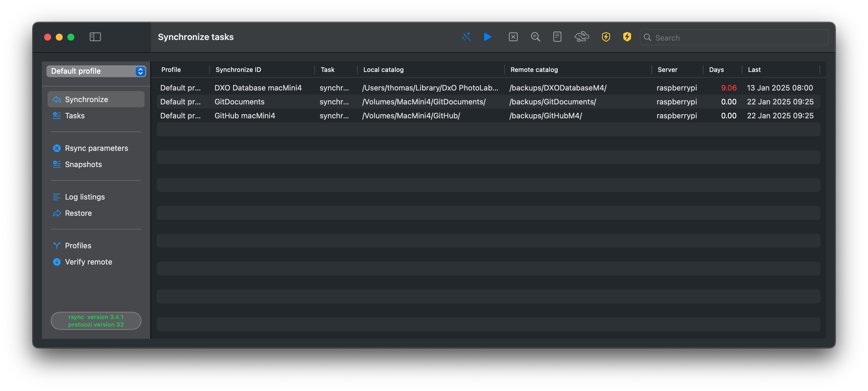
Task: Sort by the Profile column header
Action: (x=171, y=70)
